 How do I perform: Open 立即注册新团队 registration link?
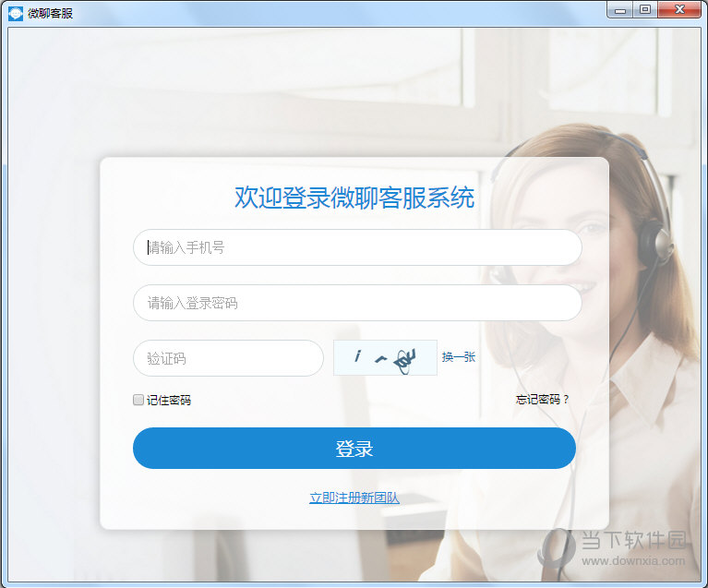(354, 498)
